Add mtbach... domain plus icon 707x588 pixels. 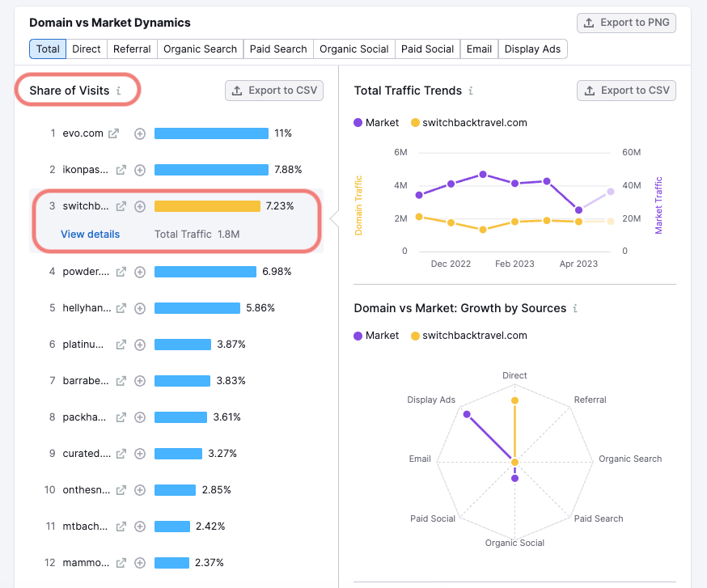click(140, 527)
